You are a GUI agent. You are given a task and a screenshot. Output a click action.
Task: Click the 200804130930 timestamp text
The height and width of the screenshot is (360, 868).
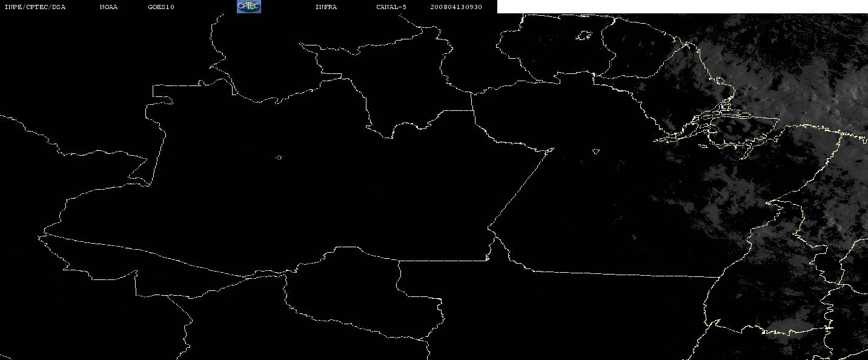456,7
